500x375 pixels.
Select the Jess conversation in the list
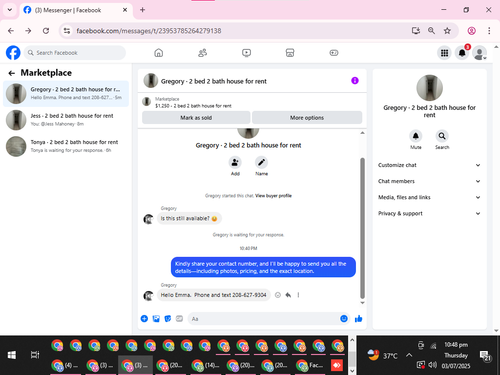[66, 120]
